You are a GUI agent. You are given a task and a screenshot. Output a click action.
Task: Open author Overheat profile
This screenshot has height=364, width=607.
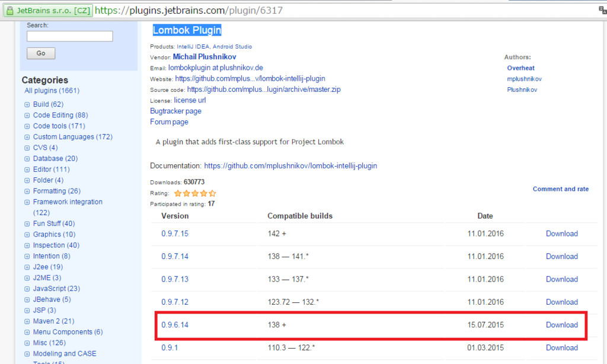(x=520, y=68)
